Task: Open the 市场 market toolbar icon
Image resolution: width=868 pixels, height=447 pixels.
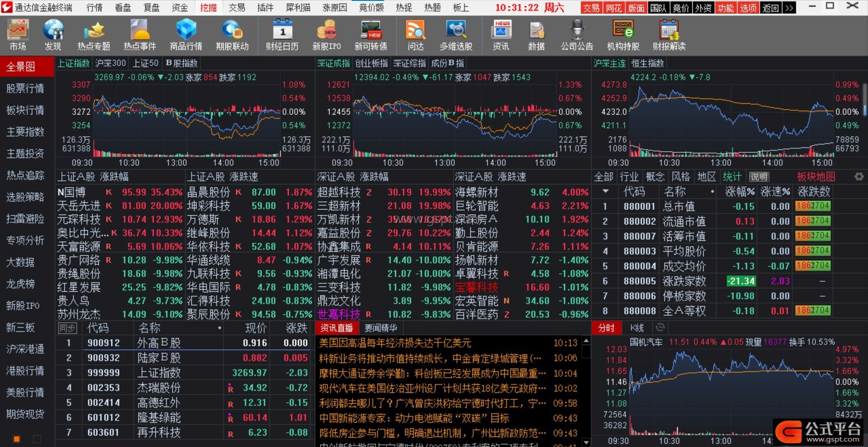Action: 18,35
